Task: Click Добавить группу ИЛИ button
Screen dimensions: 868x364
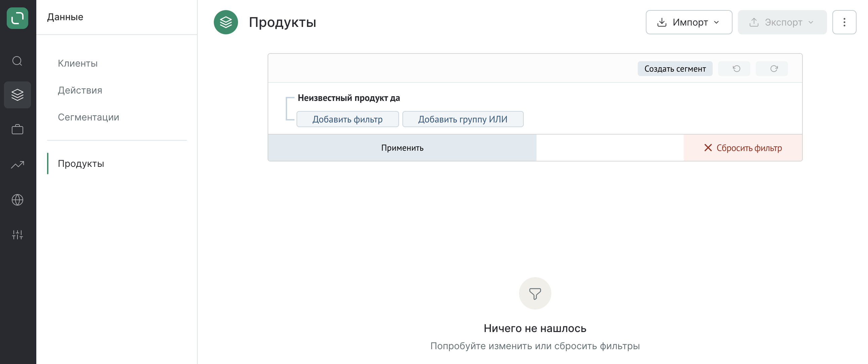Action: (x=463, y=119)
